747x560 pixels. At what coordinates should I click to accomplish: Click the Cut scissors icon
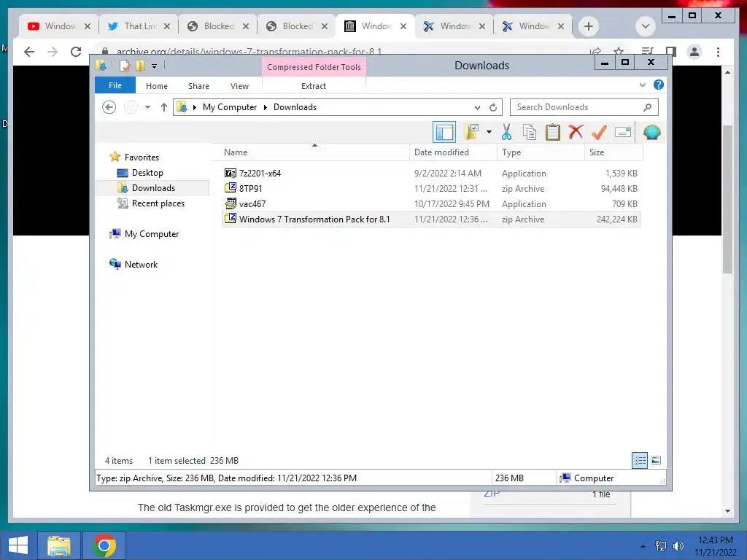[x=506, y=132]
